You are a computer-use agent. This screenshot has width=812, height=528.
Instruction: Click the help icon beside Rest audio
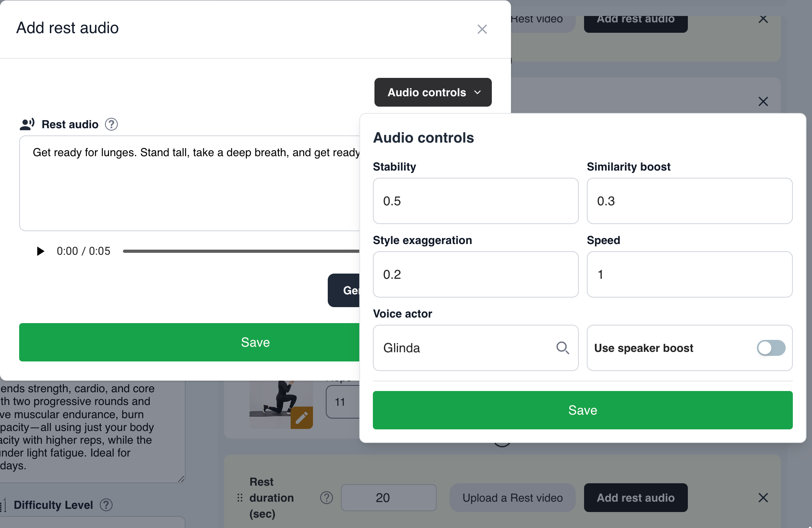coord(111,125)
